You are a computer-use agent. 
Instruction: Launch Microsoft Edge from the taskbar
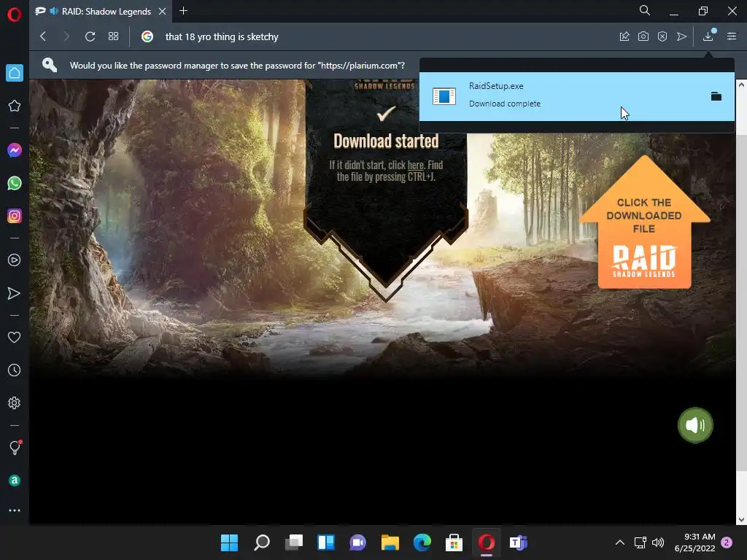422,542
